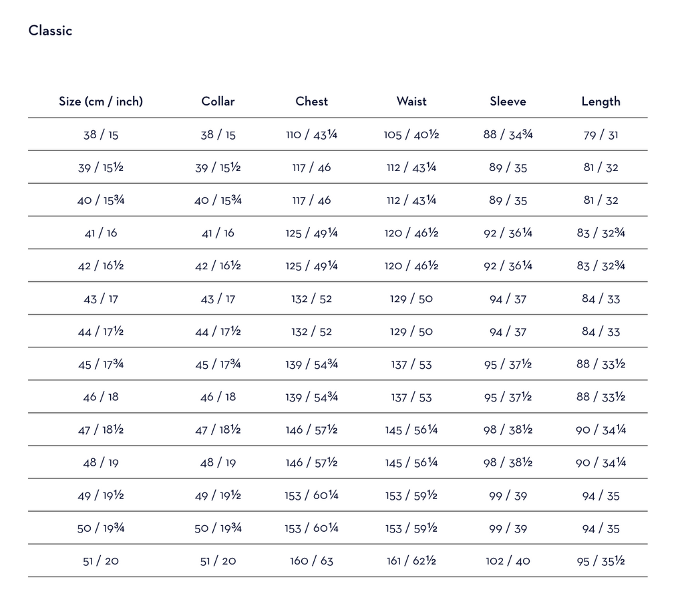Select the Collar column header

pyautogui.click(x=218, y=102)
